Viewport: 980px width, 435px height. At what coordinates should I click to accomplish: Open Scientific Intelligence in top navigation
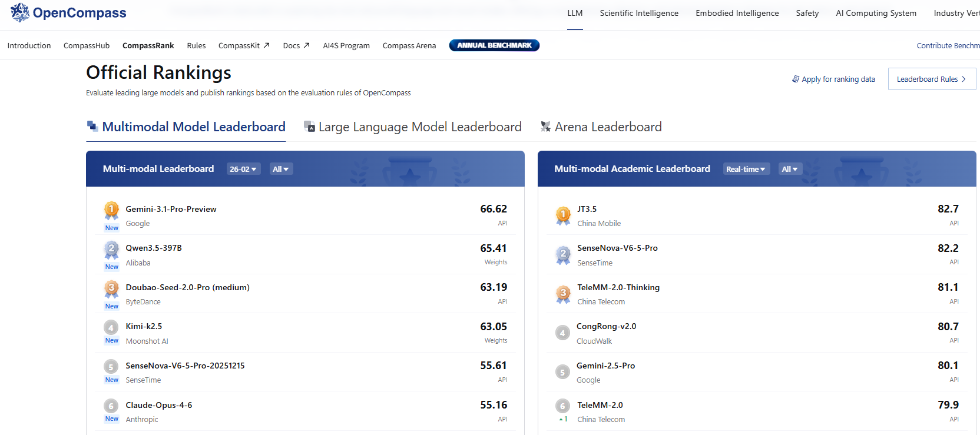639,13
